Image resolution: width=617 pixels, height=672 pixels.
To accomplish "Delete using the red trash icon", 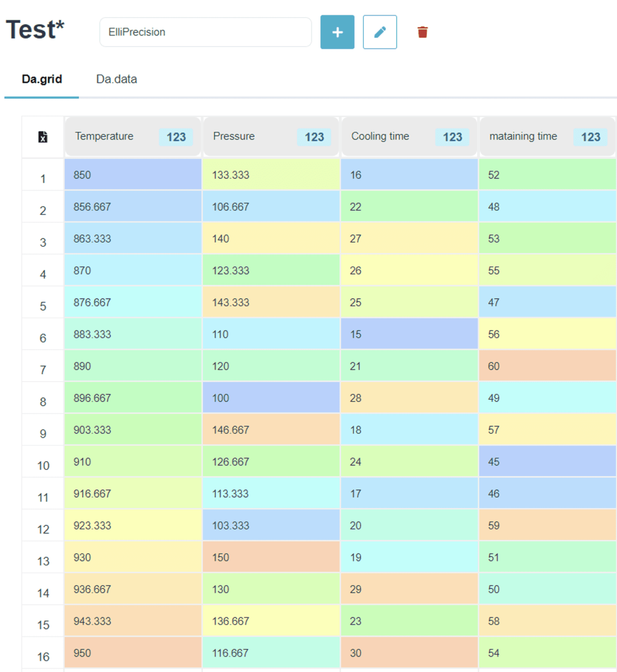I will click(422, 32).
